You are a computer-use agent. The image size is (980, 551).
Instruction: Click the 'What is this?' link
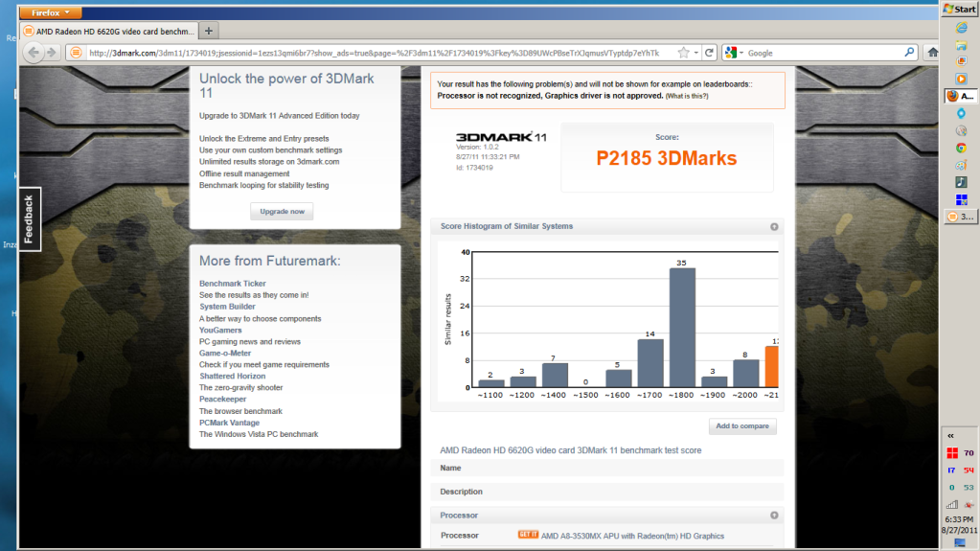coord(687,97)
